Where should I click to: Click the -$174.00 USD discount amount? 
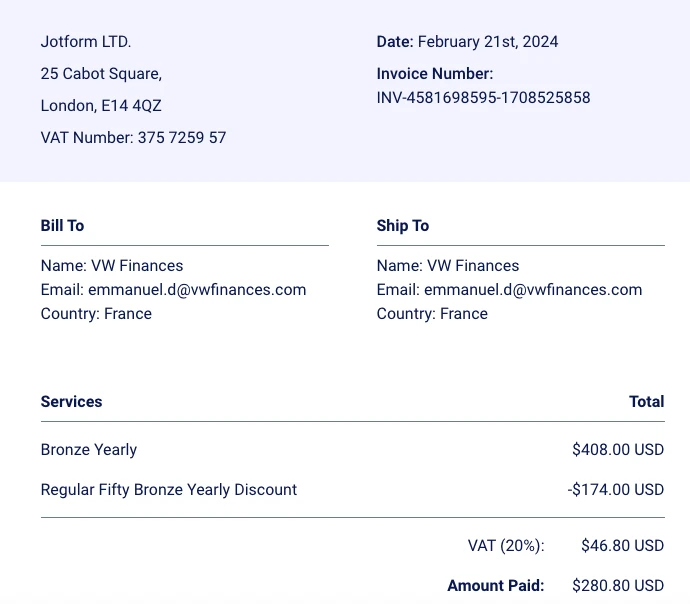pos(615,490)
